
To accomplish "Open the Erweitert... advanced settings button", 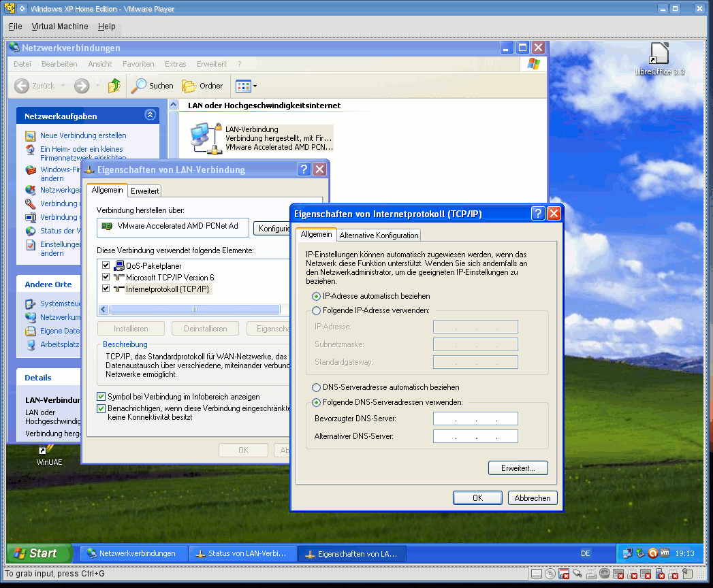I will click(518, 468).
